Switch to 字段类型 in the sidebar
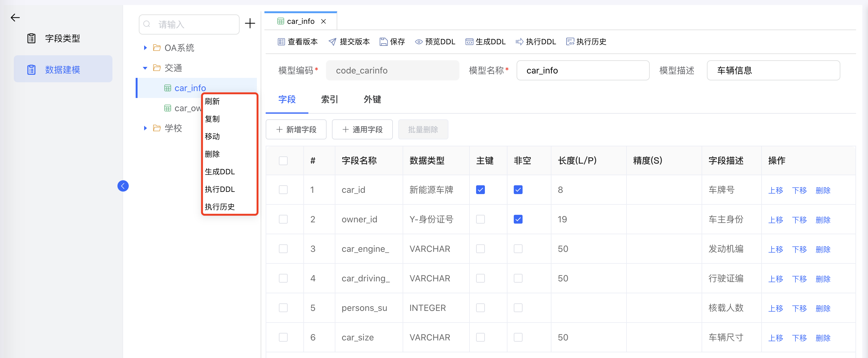This screenshot has width=868, height=358. [62, 38]
